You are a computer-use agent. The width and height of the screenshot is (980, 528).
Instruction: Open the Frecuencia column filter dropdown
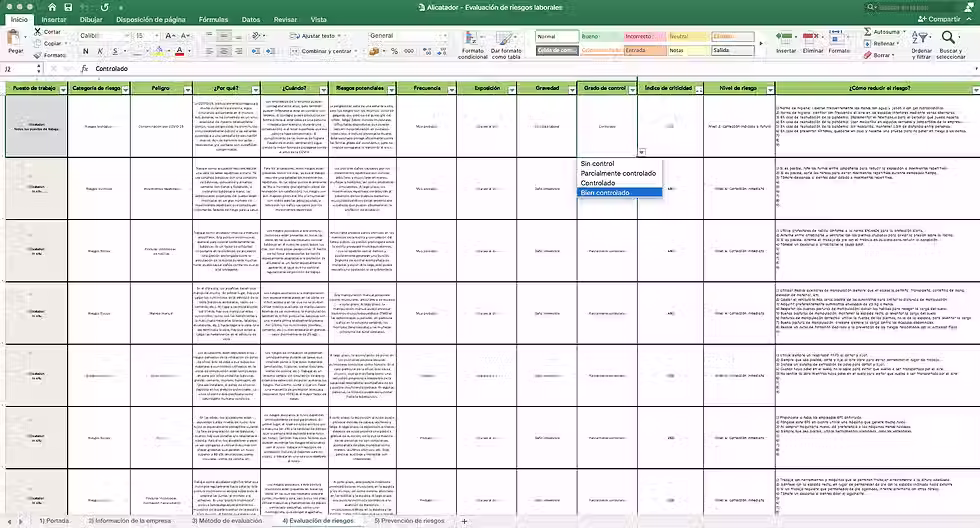451,90
